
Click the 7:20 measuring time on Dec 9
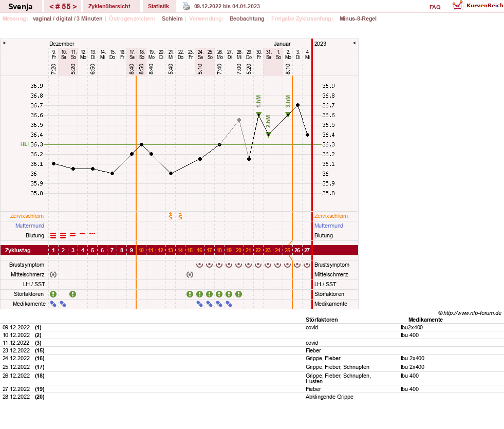coord(53,69)
